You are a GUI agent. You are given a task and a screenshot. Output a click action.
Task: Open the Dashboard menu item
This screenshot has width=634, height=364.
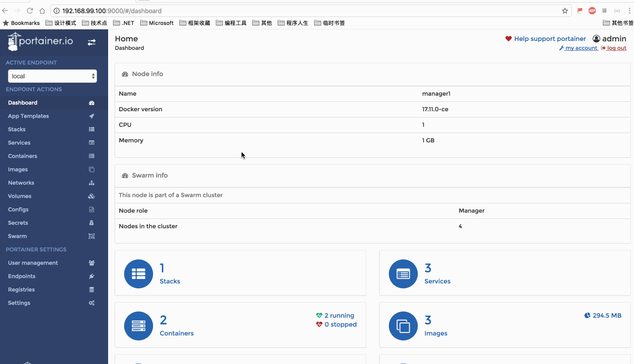(54, 103)
